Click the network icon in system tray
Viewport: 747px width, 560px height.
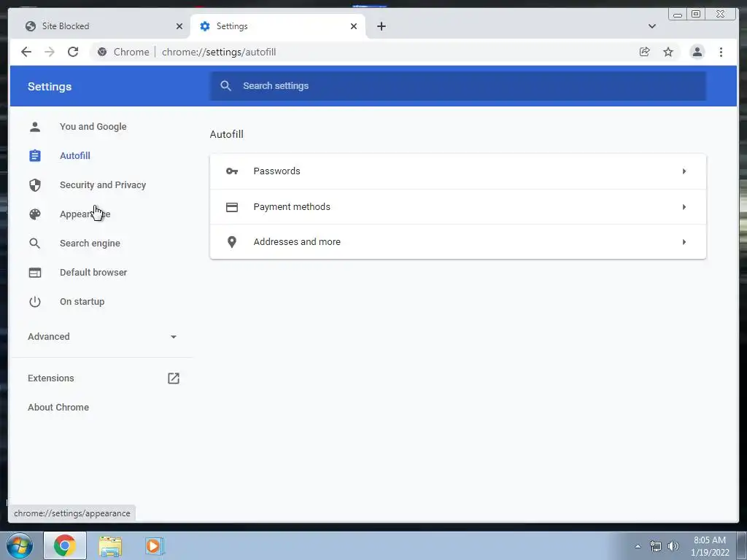[x=656, y=546]
